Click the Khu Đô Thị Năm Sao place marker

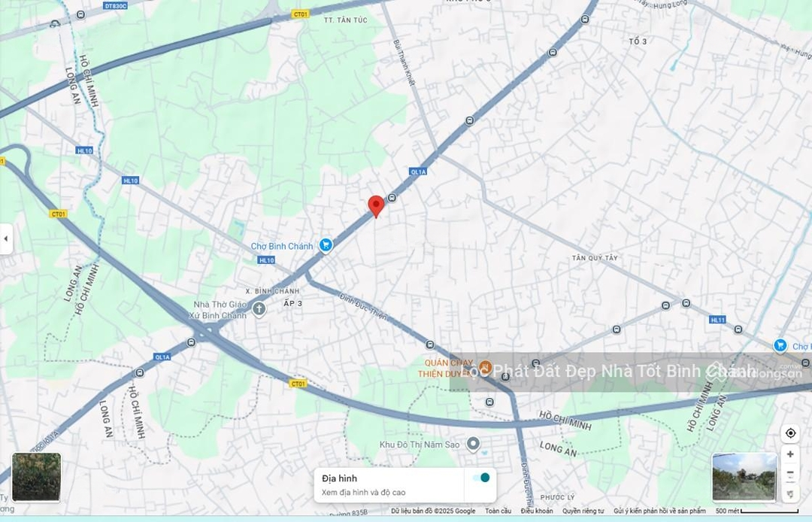tap(473, 444)
